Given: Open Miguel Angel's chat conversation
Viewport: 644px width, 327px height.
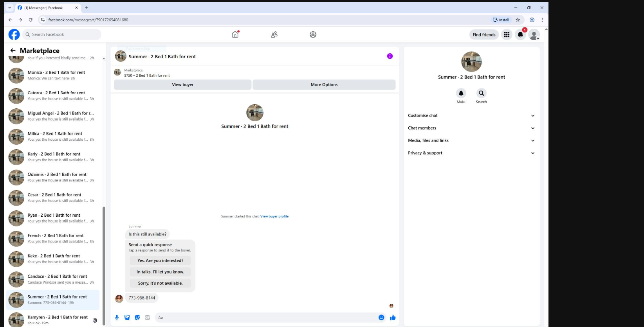Looking at the screenshot, I should coord(53,116).
